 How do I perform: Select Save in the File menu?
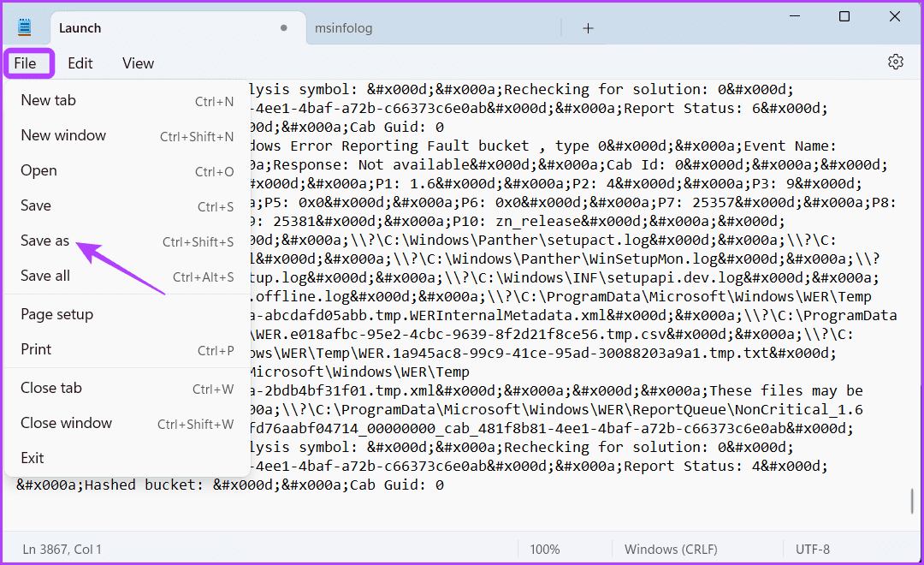click(127, 205)
